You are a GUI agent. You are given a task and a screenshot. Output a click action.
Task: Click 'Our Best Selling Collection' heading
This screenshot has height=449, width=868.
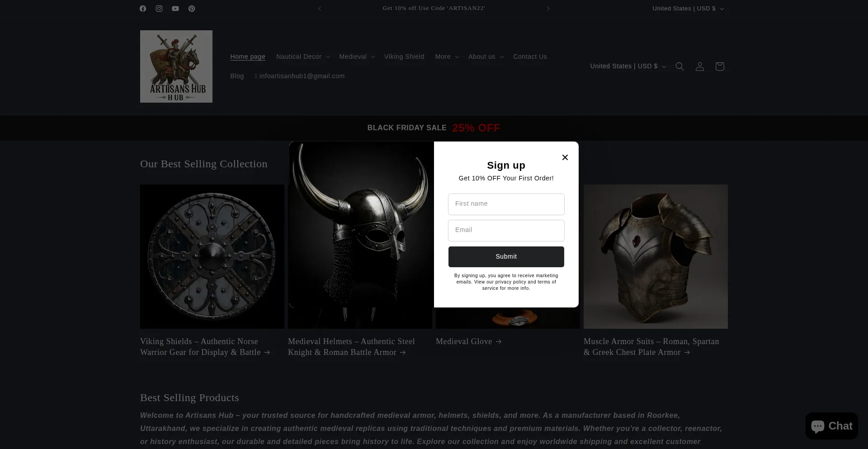click(204, 164)
